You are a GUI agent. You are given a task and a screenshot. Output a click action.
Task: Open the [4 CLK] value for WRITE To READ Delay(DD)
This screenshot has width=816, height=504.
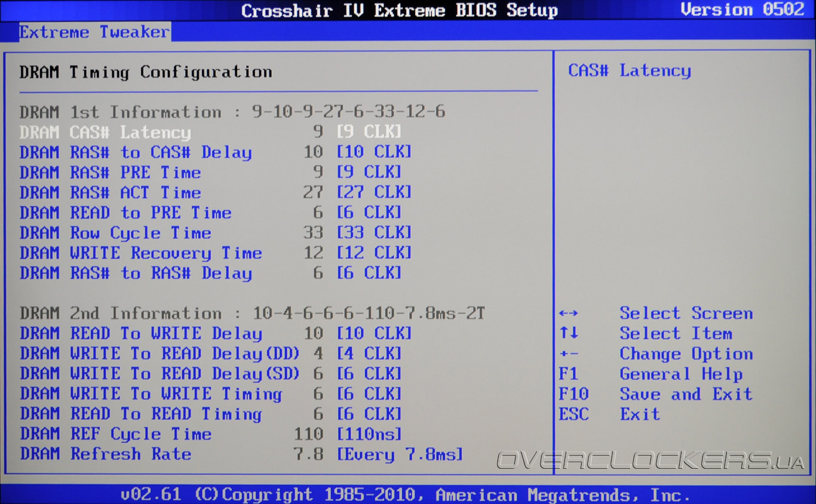[369, 354]
